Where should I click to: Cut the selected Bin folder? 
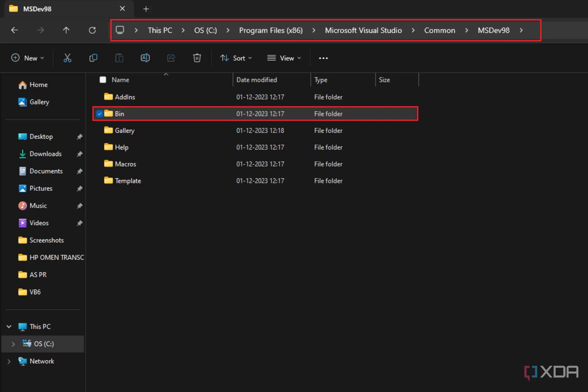point(67,58)
